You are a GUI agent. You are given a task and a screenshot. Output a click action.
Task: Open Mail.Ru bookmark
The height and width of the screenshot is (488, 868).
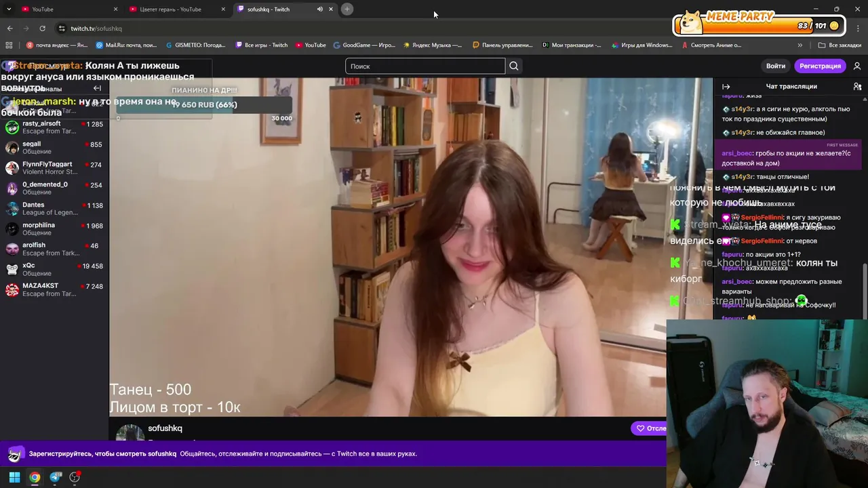(x=127, y=45)
